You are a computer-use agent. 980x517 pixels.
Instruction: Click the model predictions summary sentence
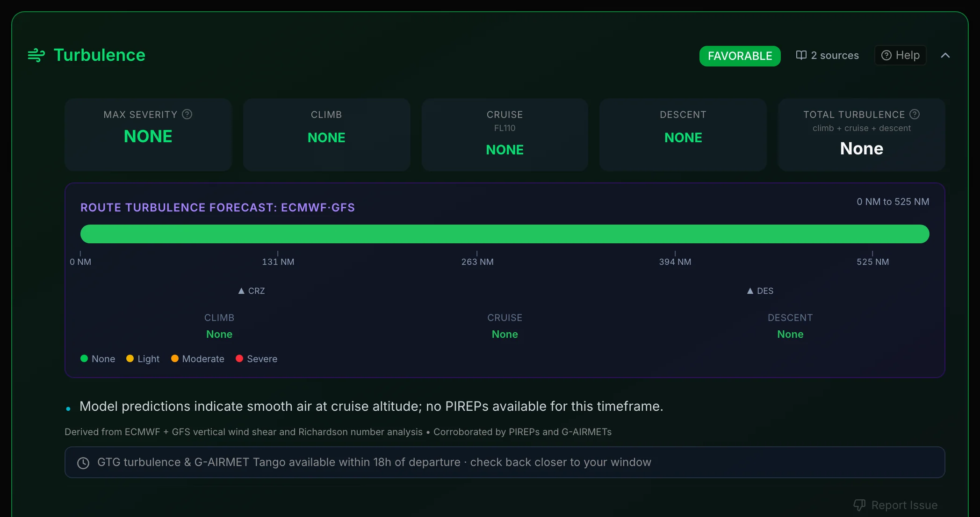[x=371, y=406]
